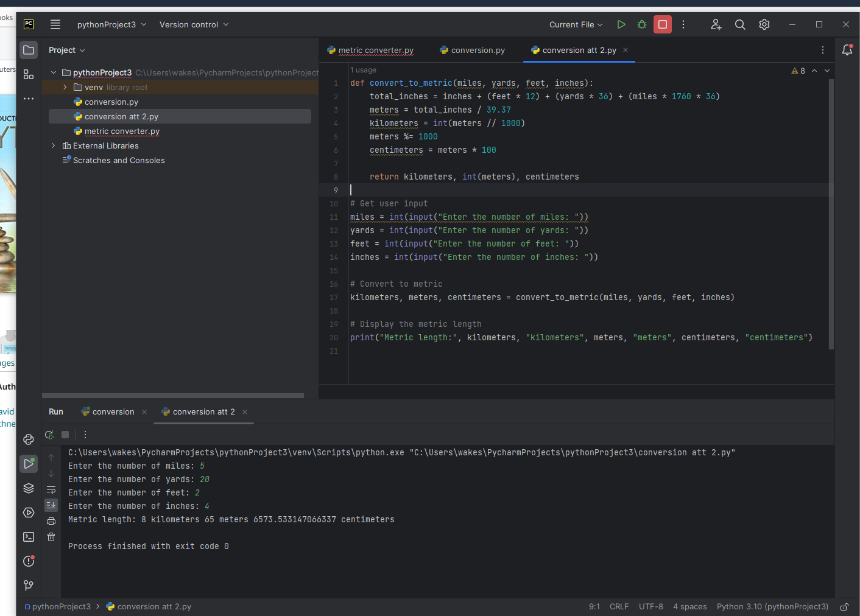Change UTF-8 file encoding
The image size is (860, 616).
[x=651, y=607]
